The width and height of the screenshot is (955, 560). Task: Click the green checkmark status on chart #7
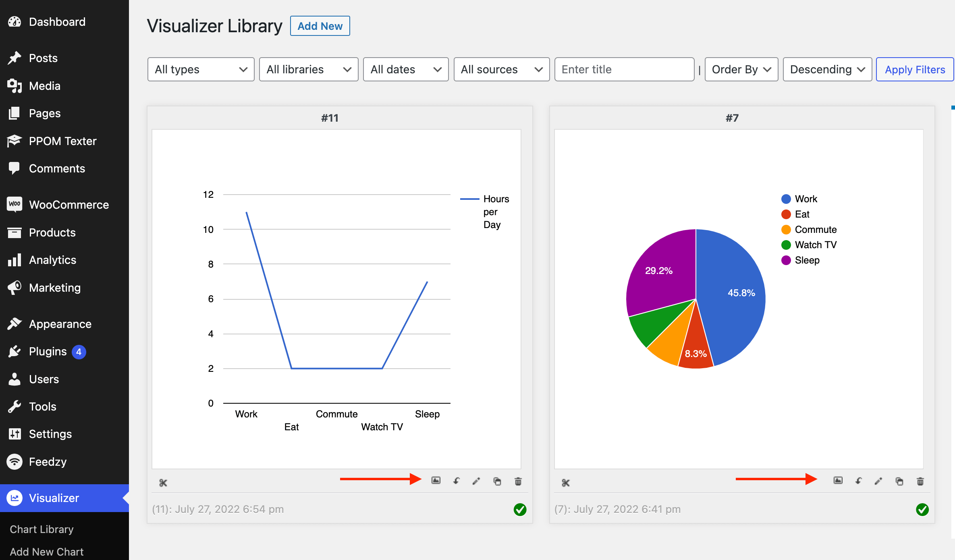point(922,510)
